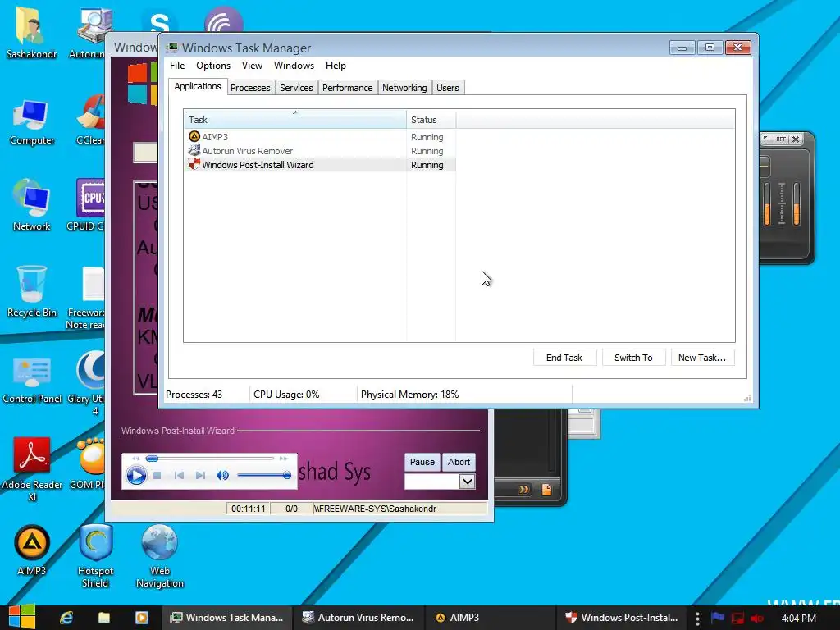Open the Windows menu
840x630 pixels.
(x=294, y=66)
